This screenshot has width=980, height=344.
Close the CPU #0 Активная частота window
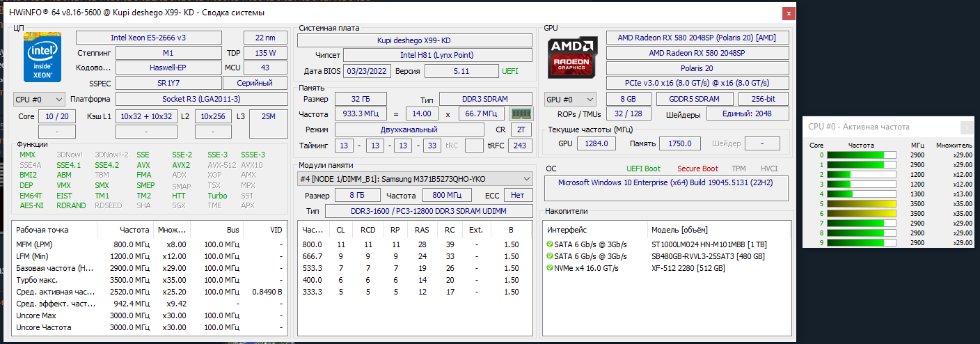pyautogui.click(x=966, y=127)
